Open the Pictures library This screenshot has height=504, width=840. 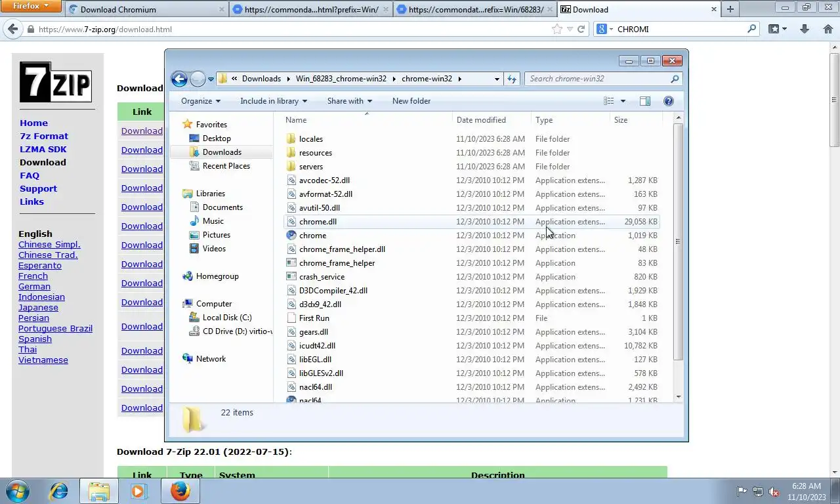click(216, 235)
